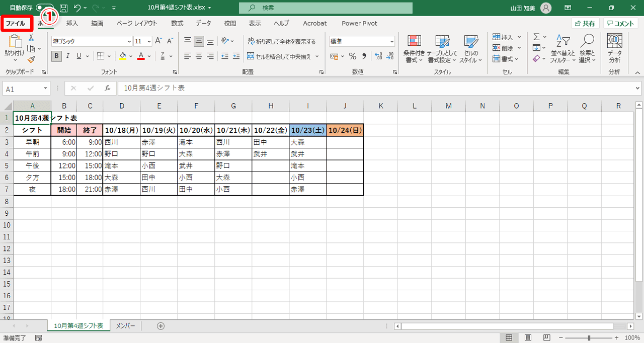Viewport: 644px width, 343px height.
Task: Click the Undo arrow icon
Action: 77,8
